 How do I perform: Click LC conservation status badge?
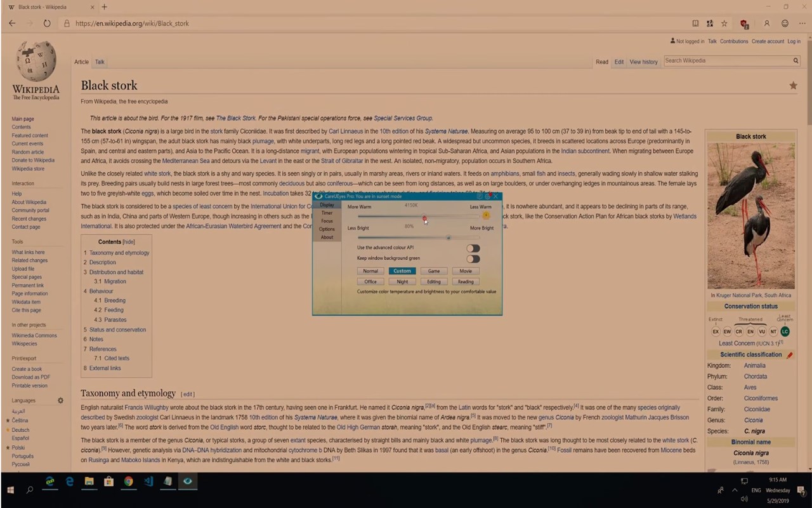tap(785, 331)
